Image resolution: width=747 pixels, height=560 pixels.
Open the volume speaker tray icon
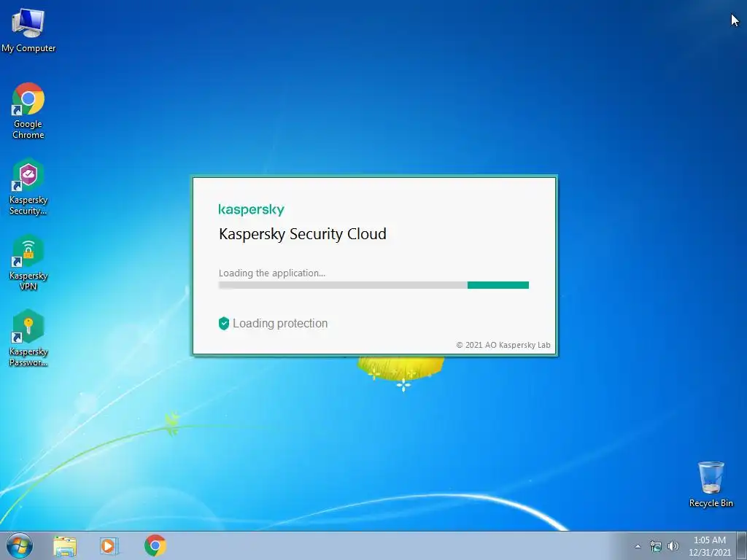[x=673, y=546]
